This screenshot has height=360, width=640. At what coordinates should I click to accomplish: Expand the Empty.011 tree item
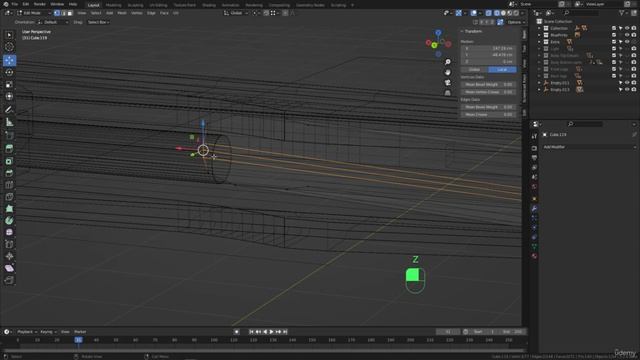tap(539, 83)
